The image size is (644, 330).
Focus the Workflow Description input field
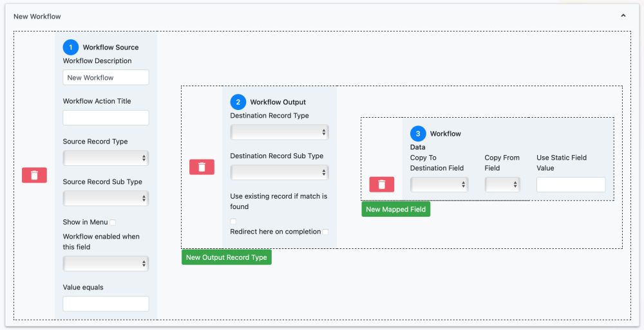coord(106,78)
